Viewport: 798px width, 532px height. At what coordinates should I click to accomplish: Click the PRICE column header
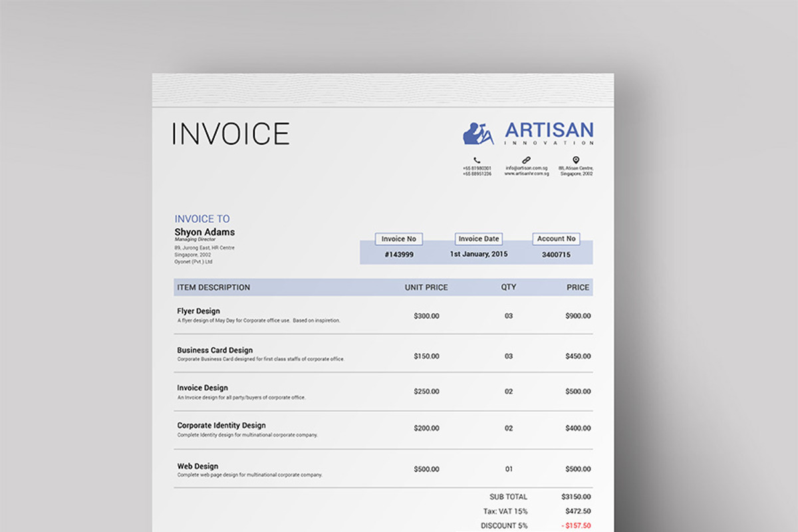coord(577,287)
